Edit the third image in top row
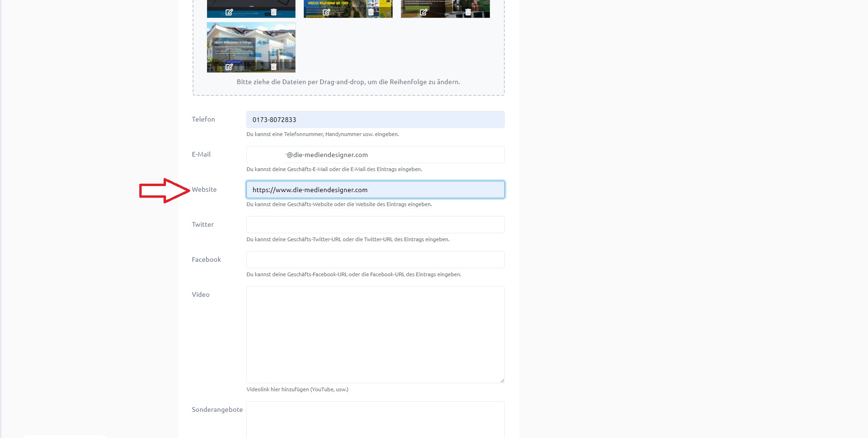Viewport: 868px width, 438px height. coord(423,12)
